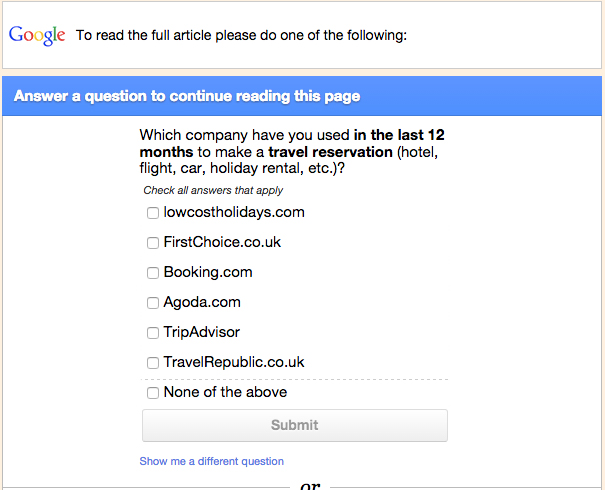
Task: Click the "or" separator text
Action: point(310,484)
